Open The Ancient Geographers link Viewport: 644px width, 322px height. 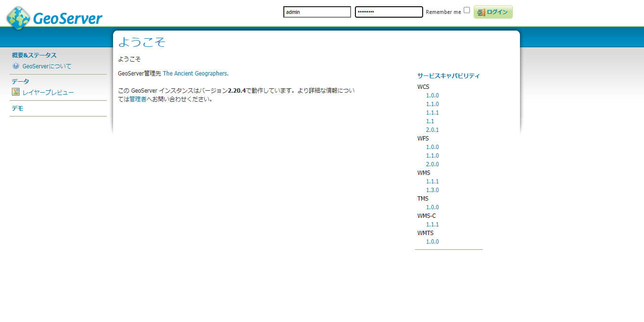(195, 74)
